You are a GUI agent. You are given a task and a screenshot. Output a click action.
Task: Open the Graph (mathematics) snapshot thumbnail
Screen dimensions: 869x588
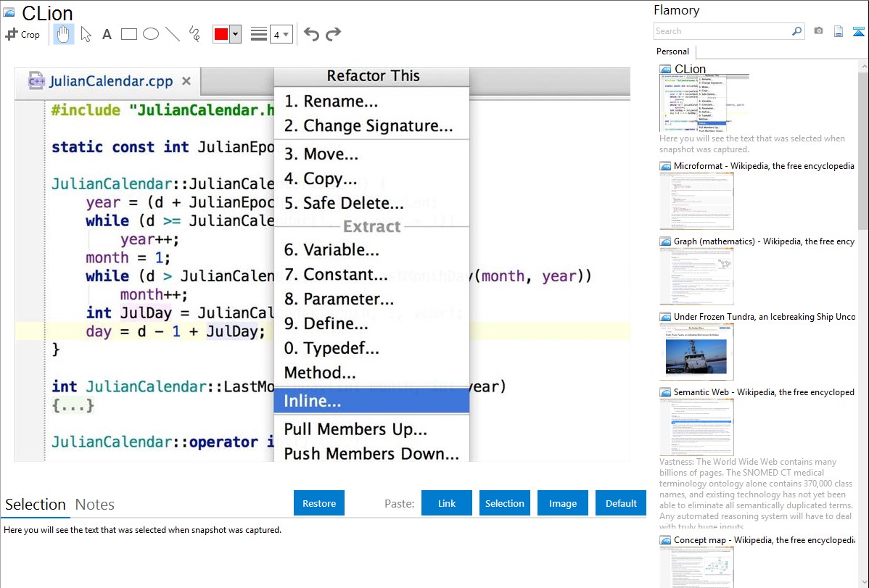696,276
